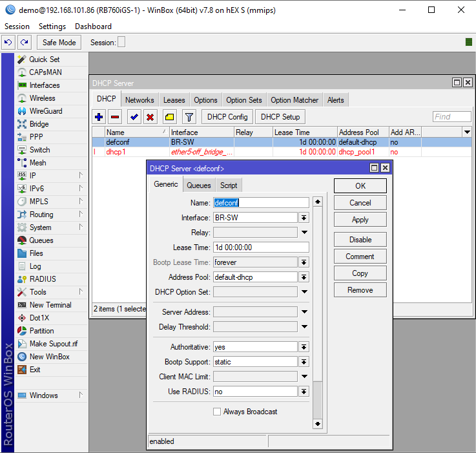
Task: Click the red X Disable toolbar icon
Action: click(x=150, y=117)
